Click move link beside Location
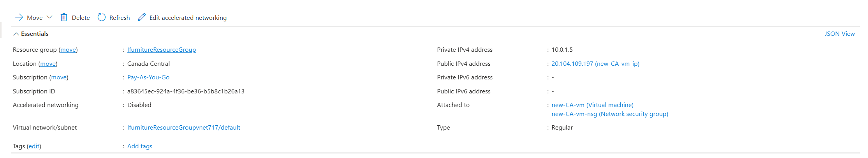Viewport: 868px width, 158px height. 48,64
